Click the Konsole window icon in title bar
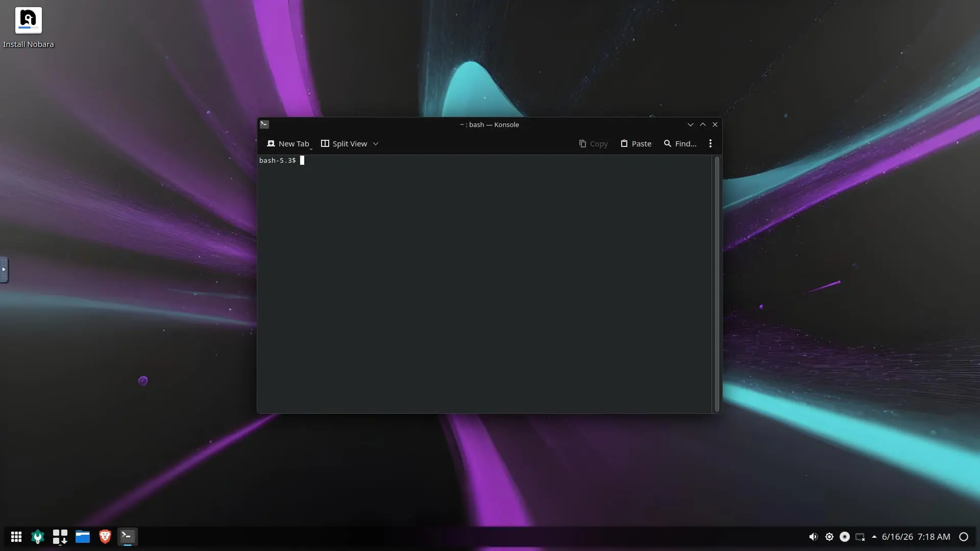 coord(264,124)
